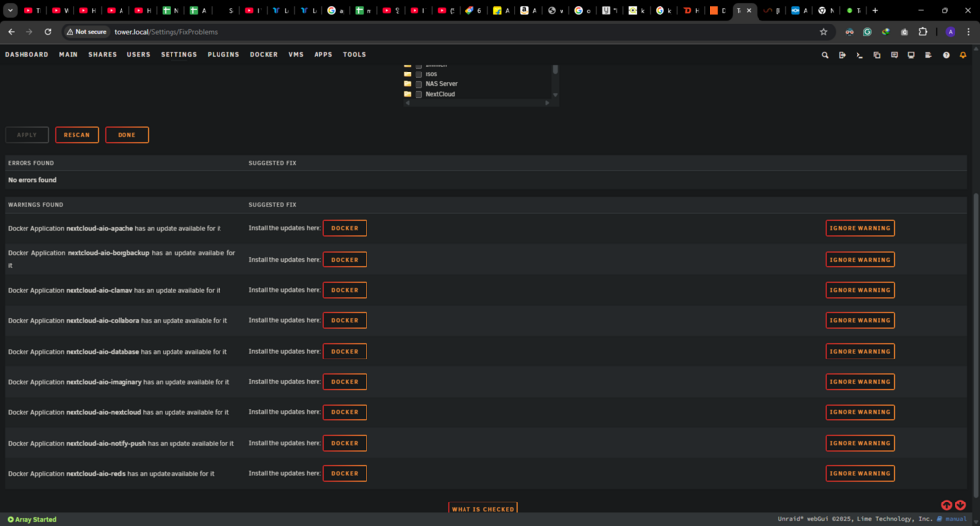
Task: Check the NAS Server folder checkbox
Action: 418,84
